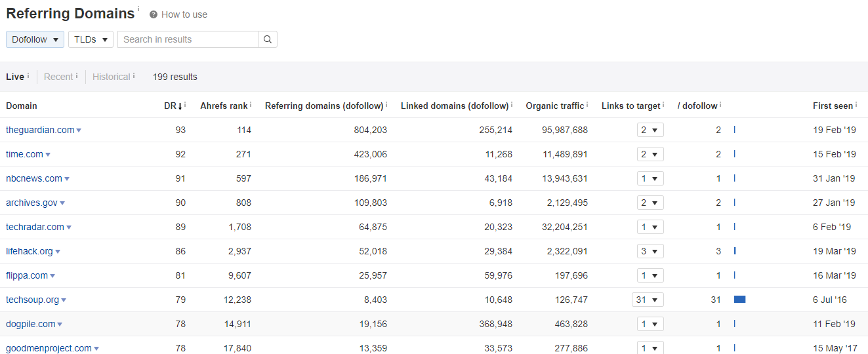Switch to the Recent tab

point(58,77)
